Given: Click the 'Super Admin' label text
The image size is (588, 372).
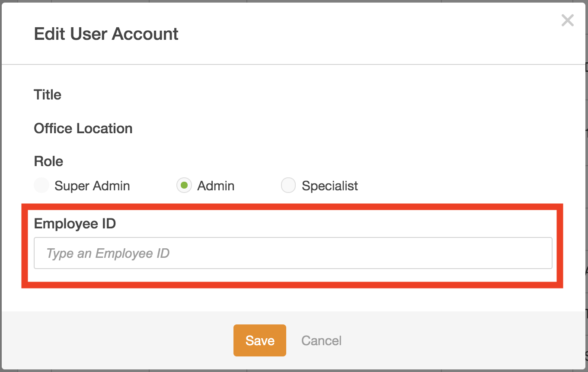Looking at the screenshot, I should (92, 186).
